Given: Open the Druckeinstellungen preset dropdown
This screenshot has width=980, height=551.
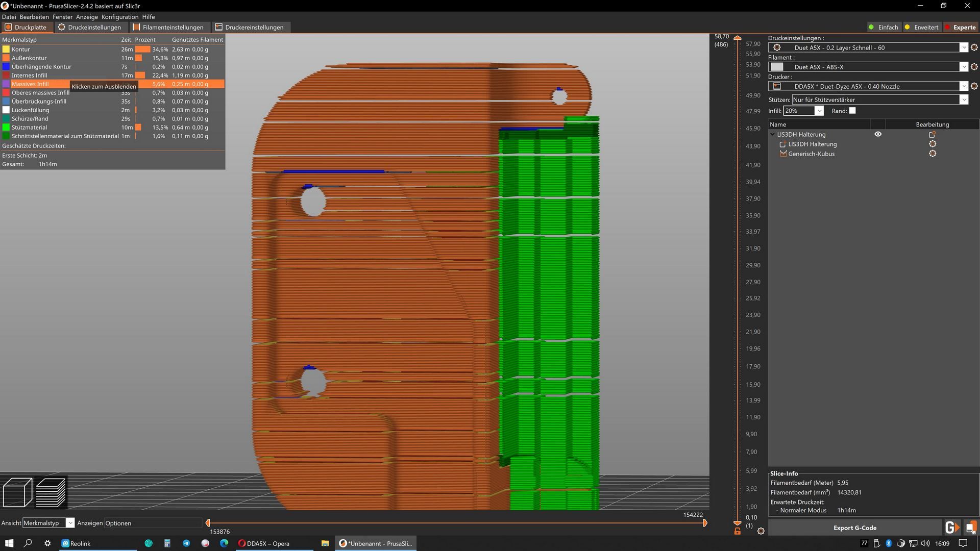Looking at the screenshot, I should coord(963,47).
